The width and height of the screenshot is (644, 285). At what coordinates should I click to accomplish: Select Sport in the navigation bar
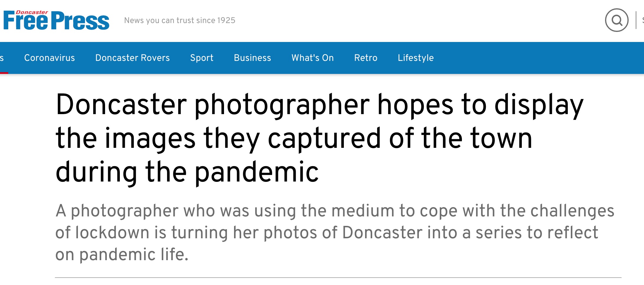(x=202, y=58)
